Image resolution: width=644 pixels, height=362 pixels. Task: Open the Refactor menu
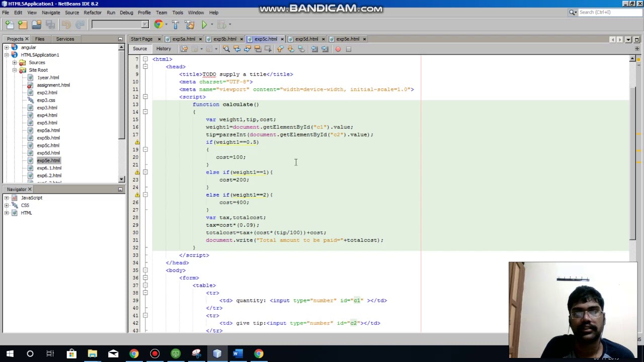[x=93, y=13]
